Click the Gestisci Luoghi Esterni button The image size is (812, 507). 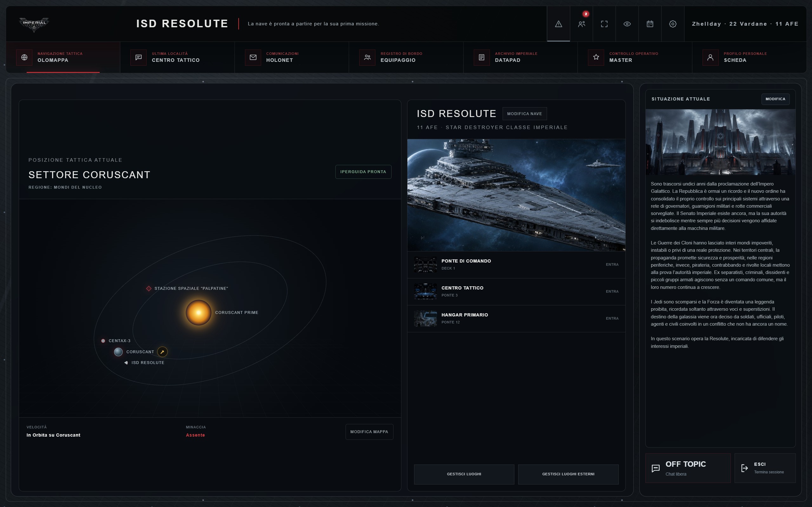click(568, 474)
